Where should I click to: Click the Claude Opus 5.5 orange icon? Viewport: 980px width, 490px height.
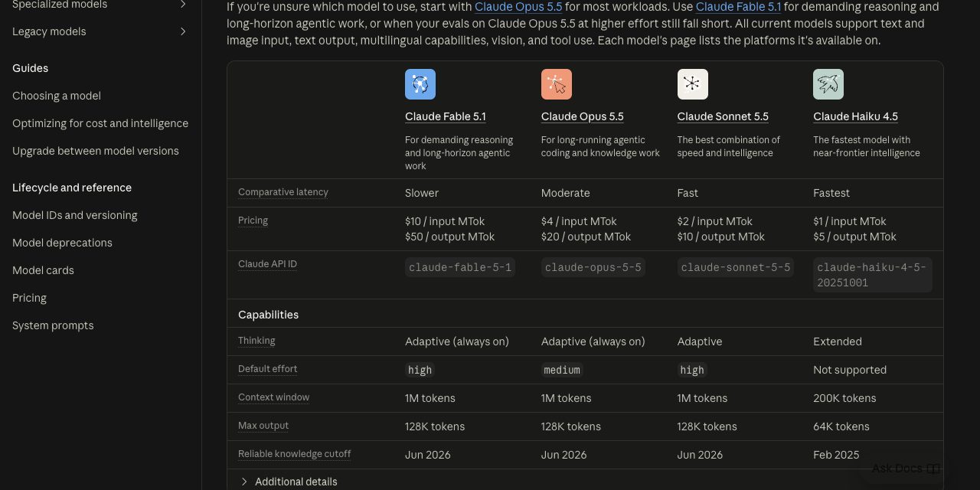click(557, 84)
